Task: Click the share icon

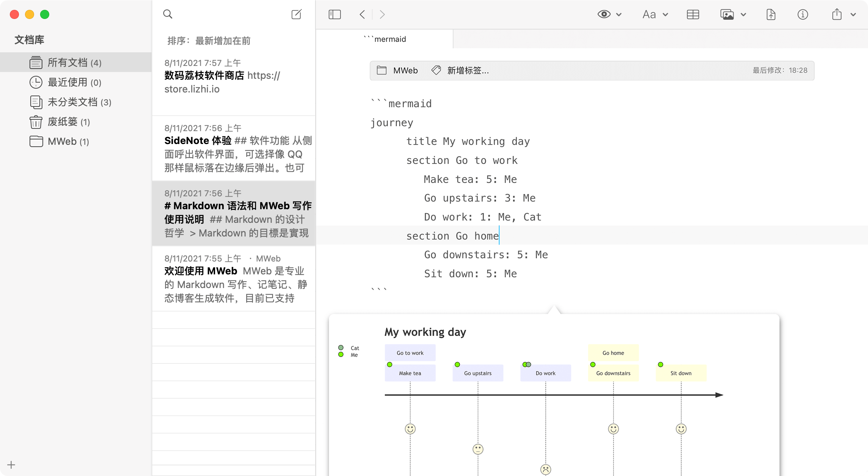Action: coord(837,14)
